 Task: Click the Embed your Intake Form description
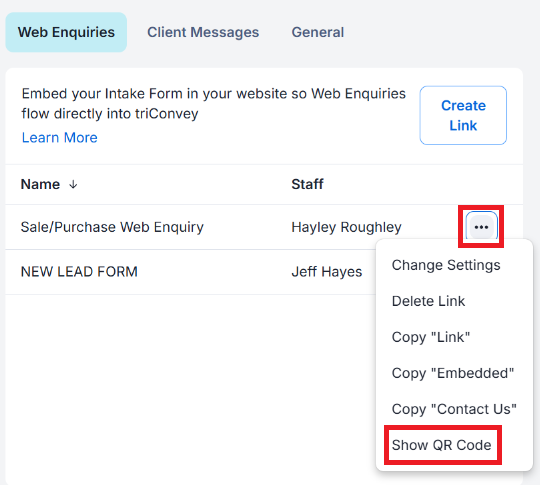coord(214,104)
